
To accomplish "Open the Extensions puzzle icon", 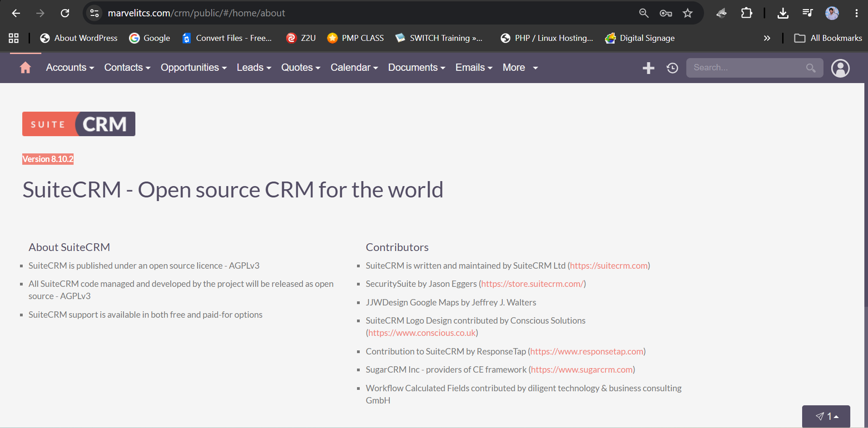I will pyautogui.click(x=747, y=13).
